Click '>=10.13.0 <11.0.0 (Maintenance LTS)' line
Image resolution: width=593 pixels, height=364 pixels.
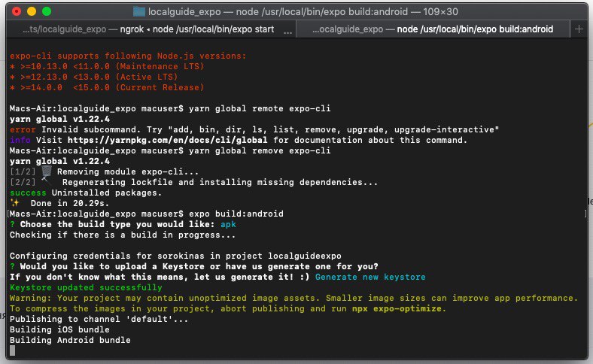107,66
